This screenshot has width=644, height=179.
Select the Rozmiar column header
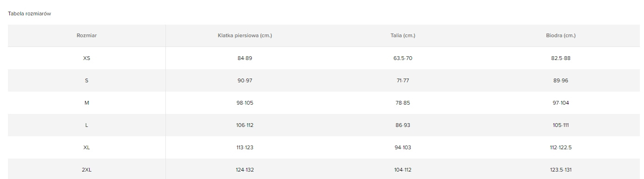tap(86, 35)
